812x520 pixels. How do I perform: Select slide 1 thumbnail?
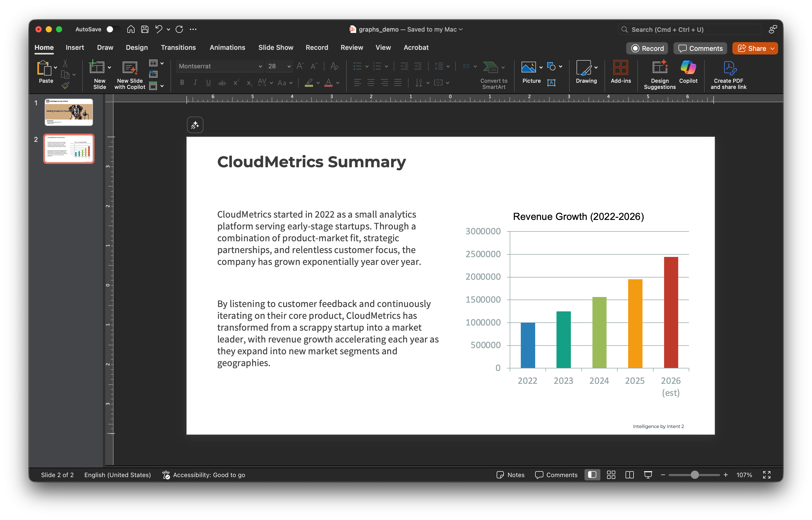(x=69, y=112)
